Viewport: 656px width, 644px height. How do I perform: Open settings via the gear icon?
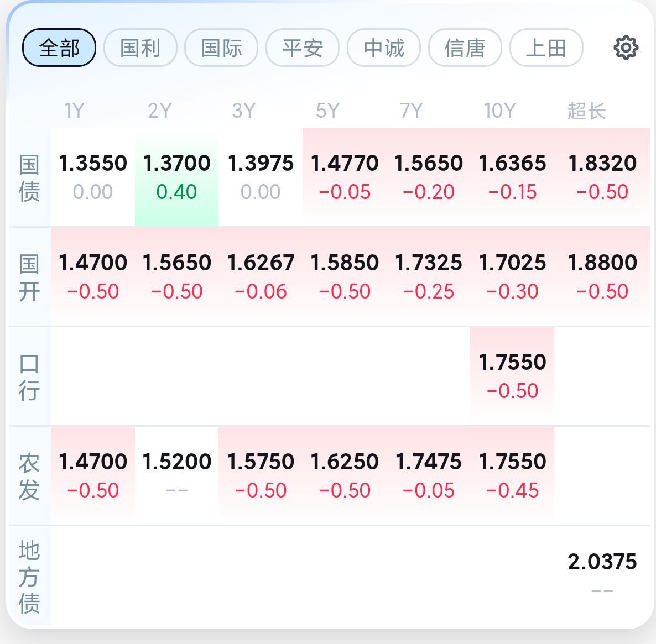[626, 48]
